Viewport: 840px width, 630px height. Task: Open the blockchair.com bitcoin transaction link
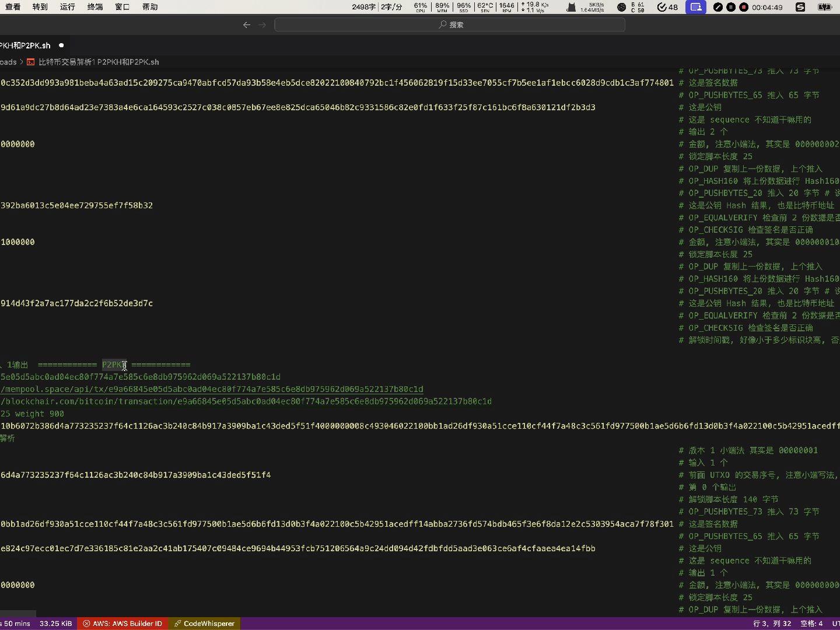246,401
